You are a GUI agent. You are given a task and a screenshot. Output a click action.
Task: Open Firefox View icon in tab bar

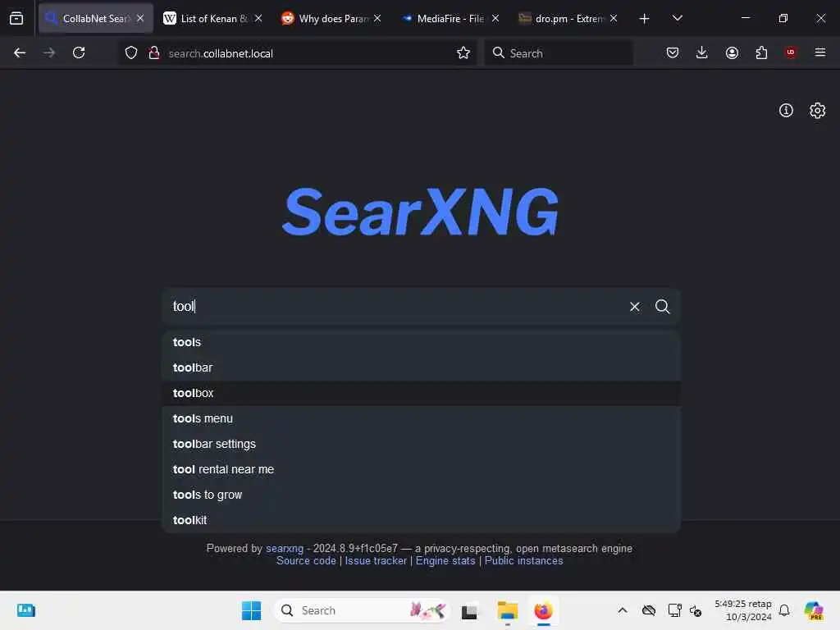point(16,18)
